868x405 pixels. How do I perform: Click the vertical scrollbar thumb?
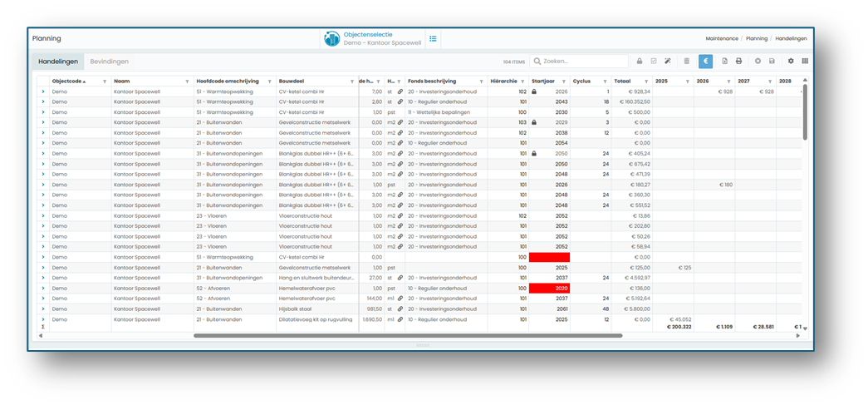click(805, 111)
